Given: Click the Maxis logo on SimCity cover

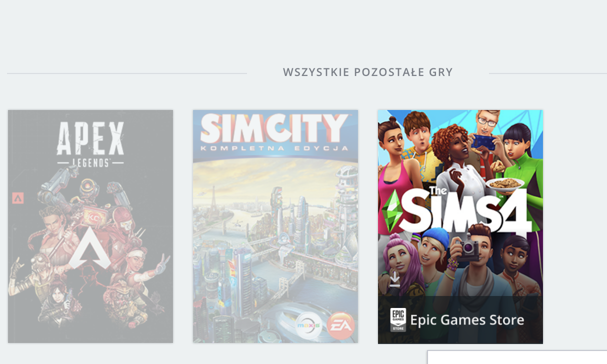Looking at the screenshot, I should (308, 326).
